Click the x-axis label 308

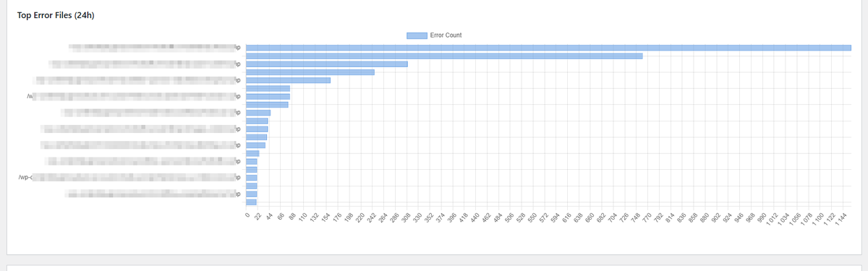pos(406,218)
